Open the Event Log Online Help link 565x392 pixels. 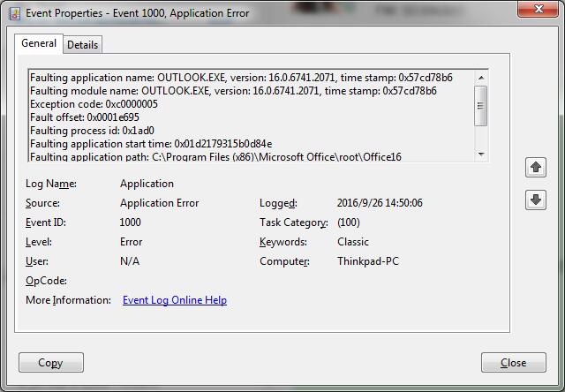[175, 300]
